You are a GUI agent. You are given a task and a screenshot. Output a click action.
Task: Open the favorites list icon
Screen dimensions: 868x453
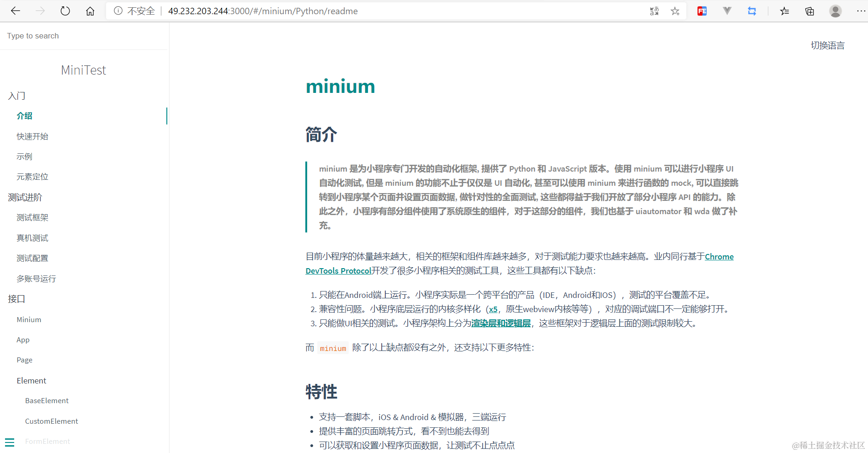click(x=785, y=11)
